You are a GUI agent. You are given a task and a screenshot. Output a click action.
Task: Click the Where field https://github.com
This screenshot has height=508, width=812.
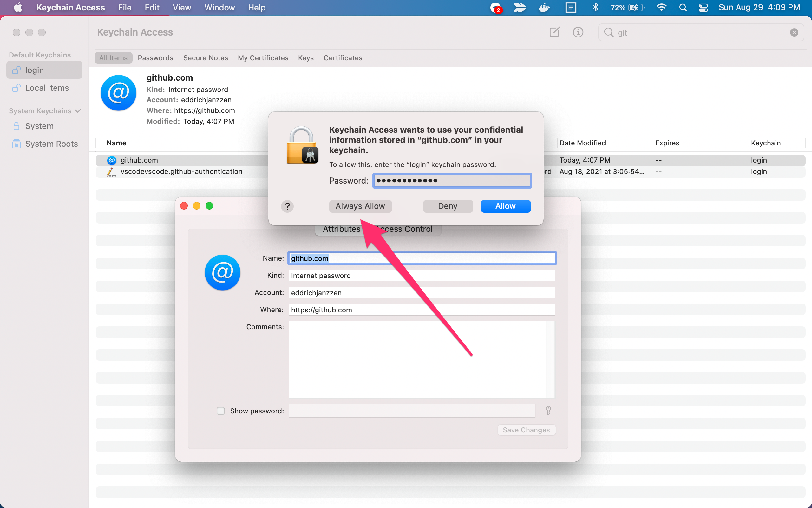[422, 310]
